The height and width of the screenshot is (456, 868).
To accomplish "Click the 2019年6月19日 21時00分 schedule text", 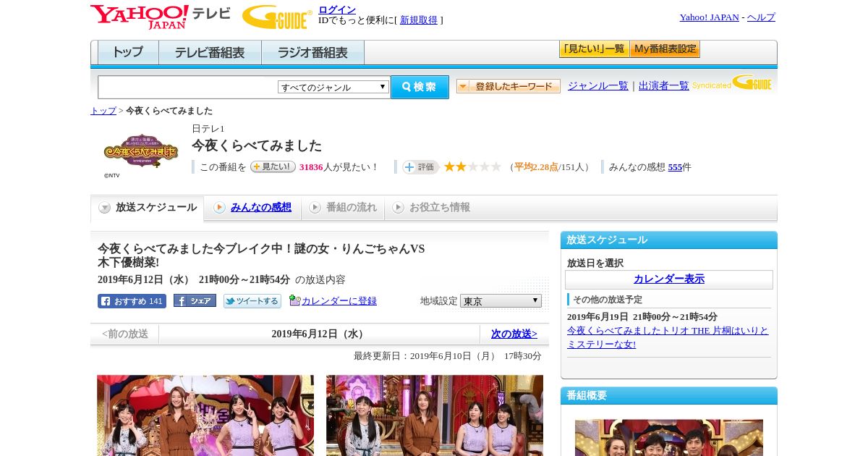I will point(642,317).
